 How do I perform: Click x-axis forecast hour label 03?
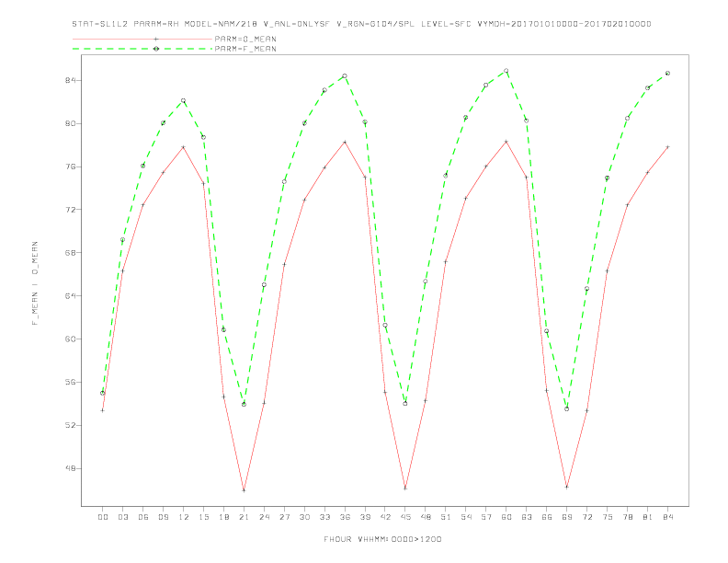[x=122, y=517]
